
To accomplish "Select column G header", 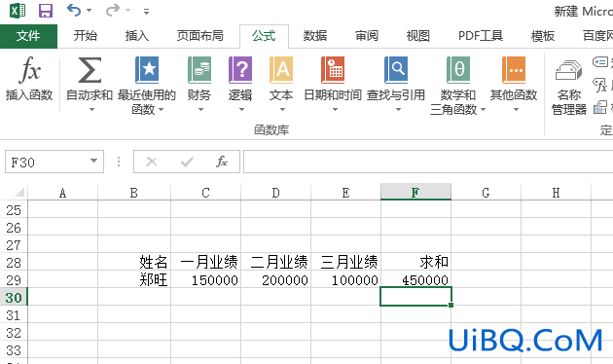I will pos(486,193).
